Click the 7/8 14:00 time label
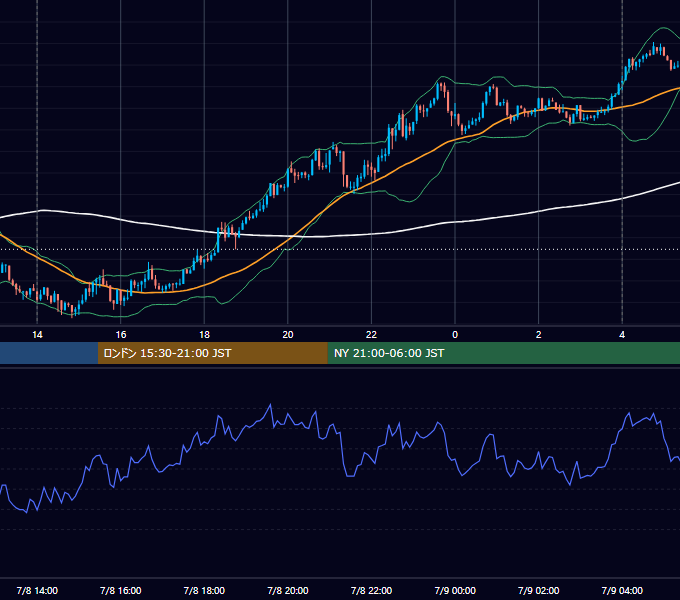Viewport: 680px width, 600px height. tap(37, 590)
